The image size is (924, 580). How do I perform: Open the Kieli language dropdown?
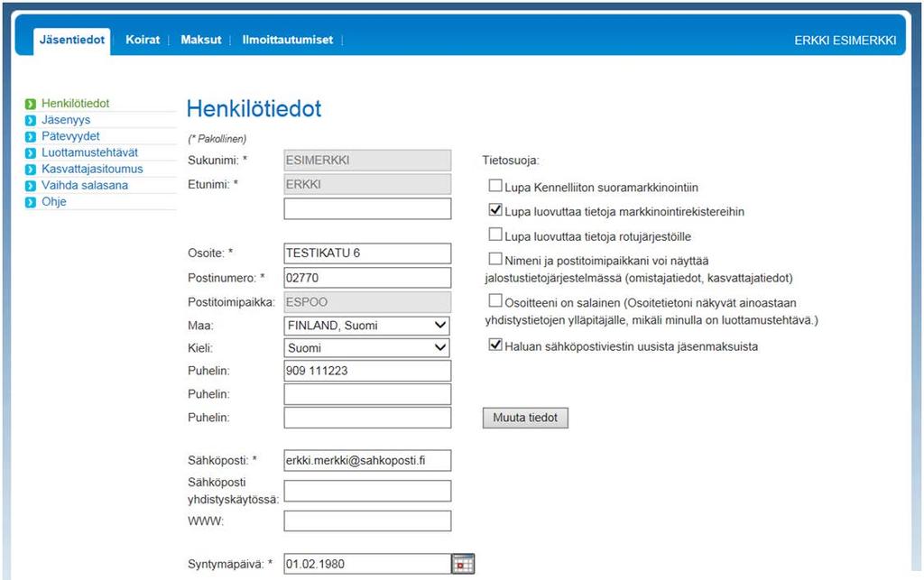pos(366,348)
